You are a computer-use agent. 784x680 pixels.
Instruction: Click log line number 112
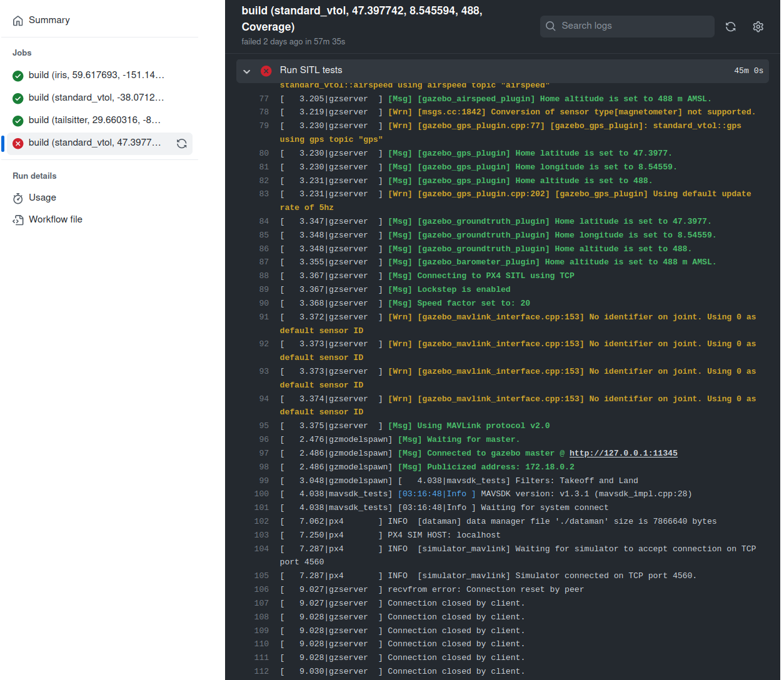point(262,671)
